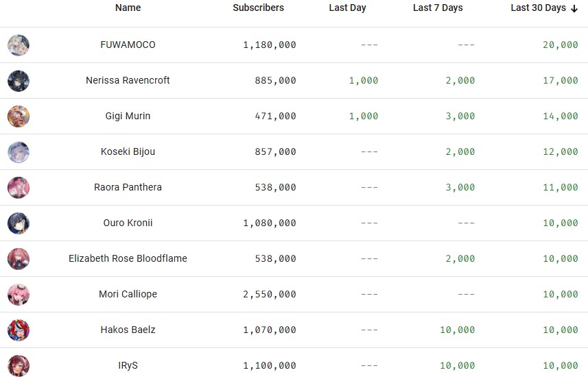Select Hakos Baelz's avatar icon
The height and width of the screenshot is (381, 588).
(19, 330)
